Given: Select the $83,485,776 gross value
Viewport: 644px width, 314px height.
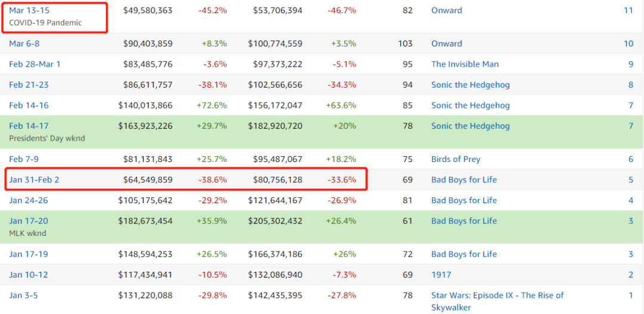Looking at the screenshot, I should click(x=148, y=64).
